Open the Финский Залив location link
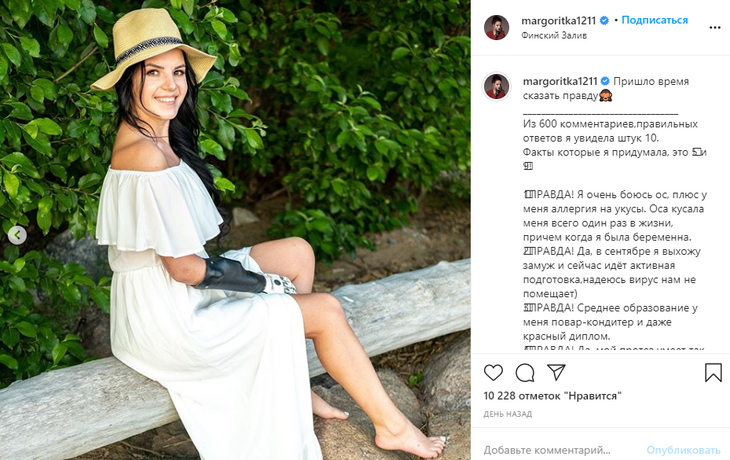This screenshot has width=730, height=460. point(554,35)
